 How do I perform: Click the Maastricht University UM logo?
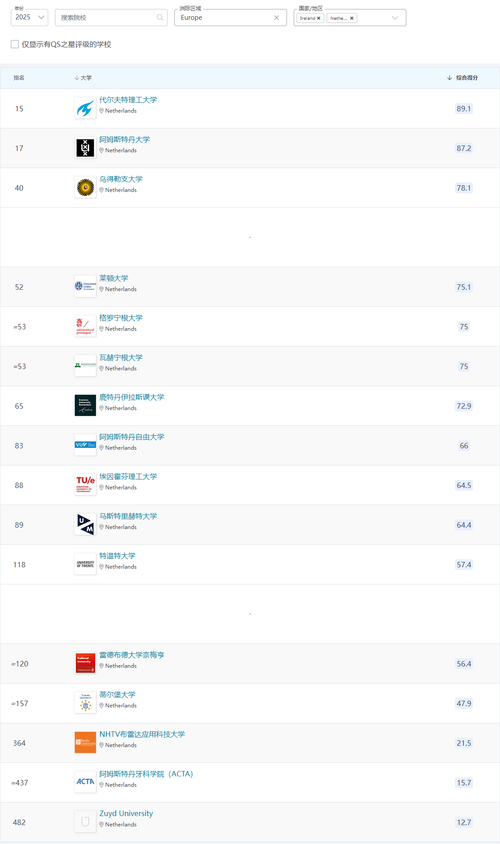(85, 525)
